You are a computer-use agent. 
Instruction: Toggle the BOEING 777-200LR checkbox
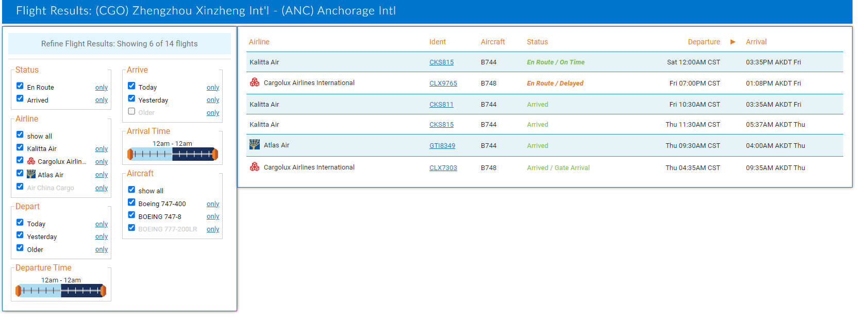point(131,228)
